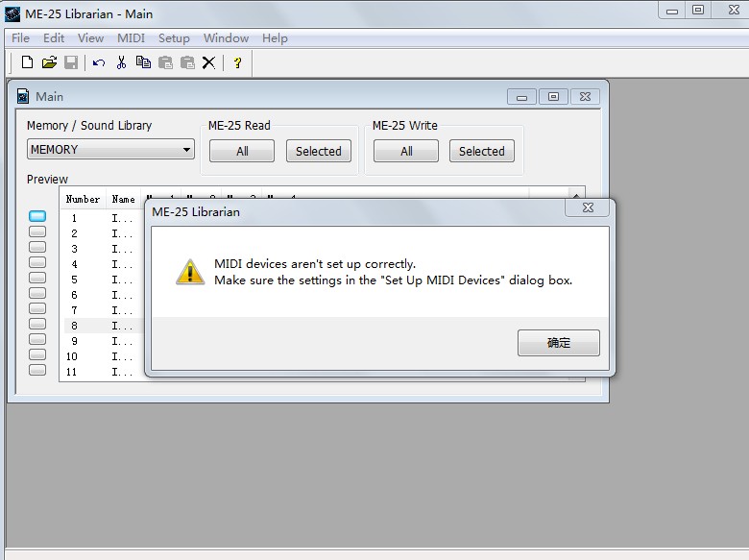Select patch row number 8
Image resolution: width=749 pixels, height=560 pixels.
point(104,326)
